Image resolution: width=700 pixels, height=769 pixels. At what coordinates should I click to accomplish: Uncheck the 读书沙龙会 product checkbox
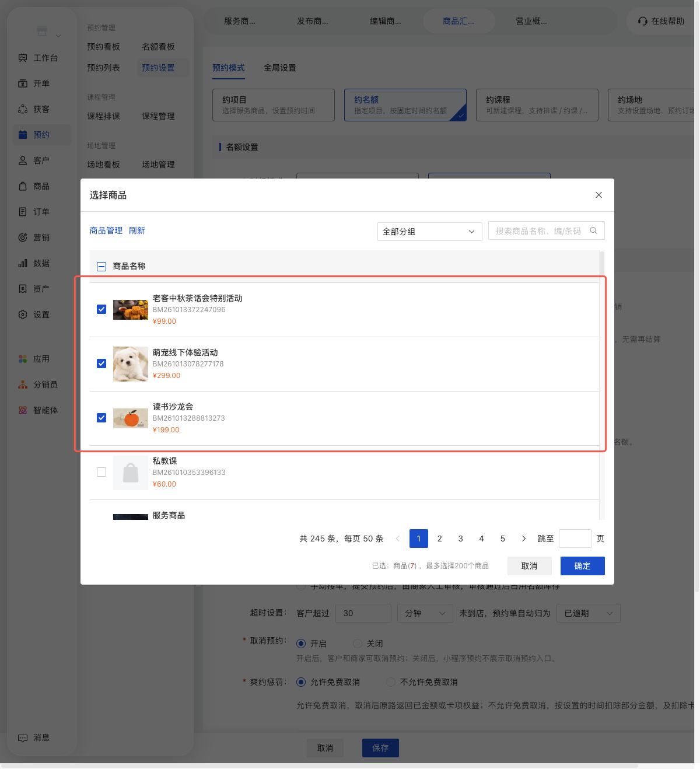[x=101, y=418]
